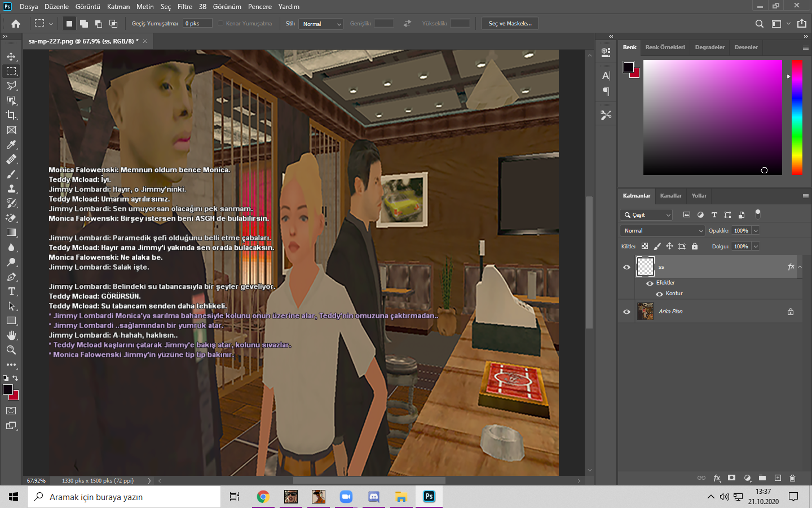Toggle lock image pixels brush icon
The width and height of the screenshot is (812, 508).
657,246
